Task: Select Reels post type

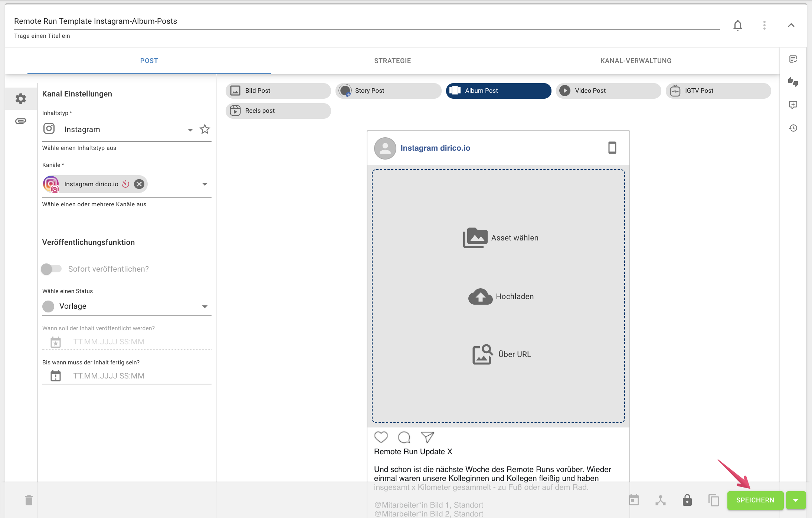Action: (x=278, y=111)
